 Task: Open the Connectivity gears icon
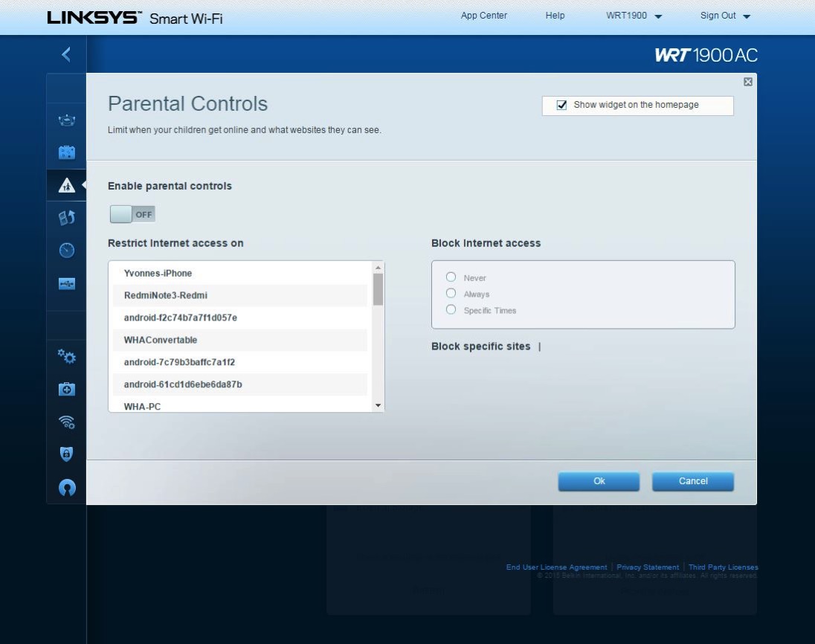point(66,356)
